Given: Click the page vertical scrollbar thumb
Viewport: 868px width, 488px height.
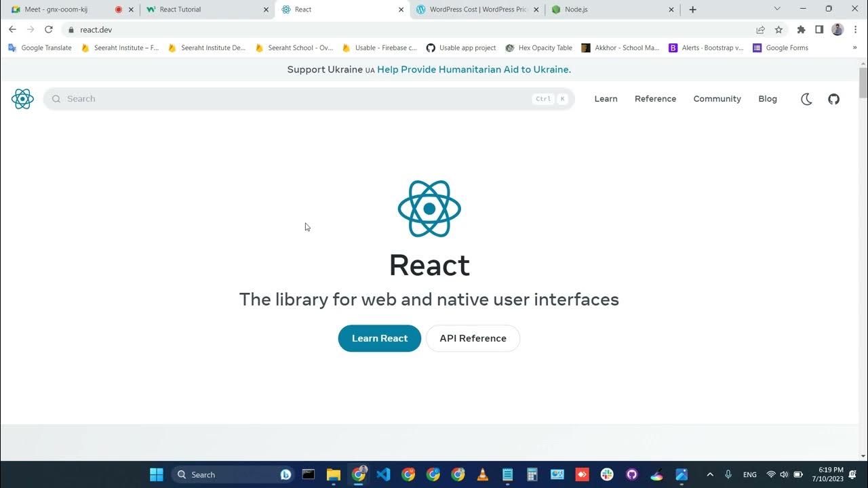Looking at the screenshot, I should [x=863, y=83].
